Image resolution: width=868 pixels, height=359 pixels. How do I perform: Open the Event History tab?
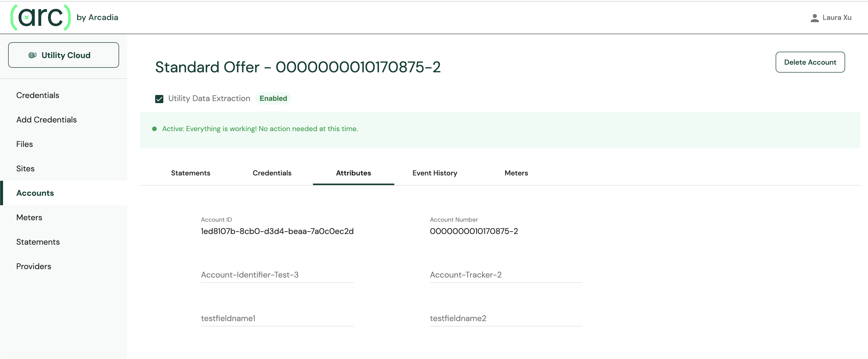[x=434, y=173]
